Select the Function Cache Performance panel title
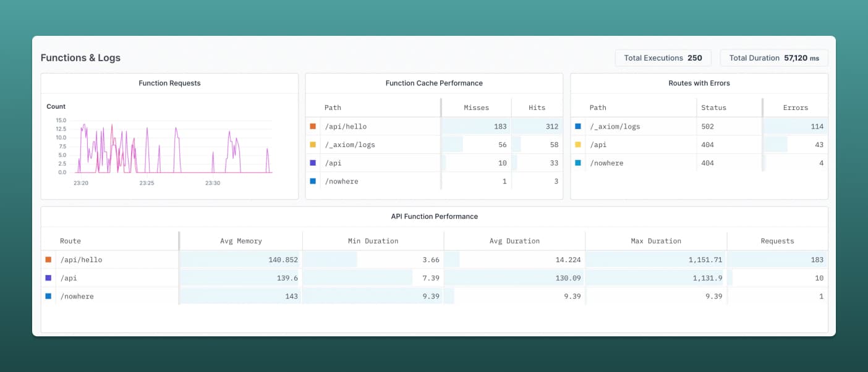The width and height of the screenshot is (868, 372). (434, 83)
